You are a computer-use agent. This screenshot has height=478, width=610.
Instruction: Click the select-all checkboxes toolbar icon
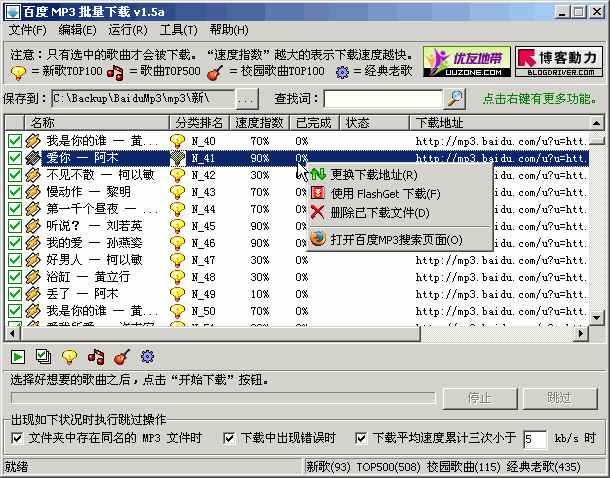[43, 356]
